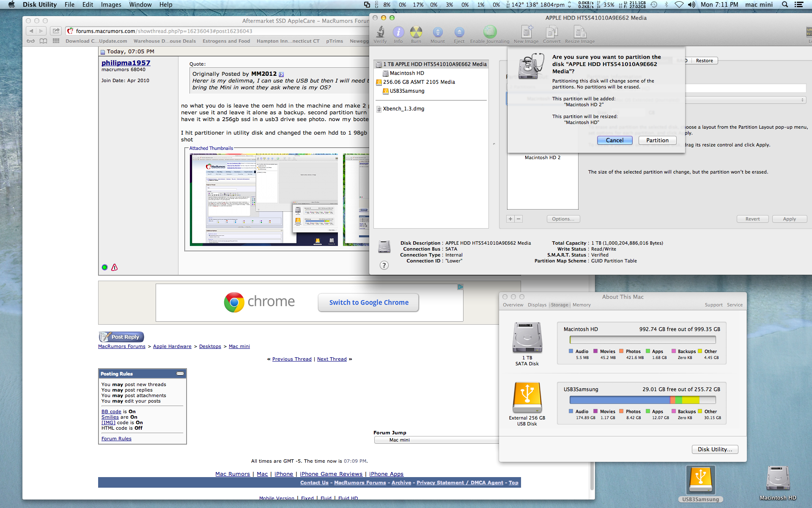Follow the Previous Thread link

tap(292, 359)
